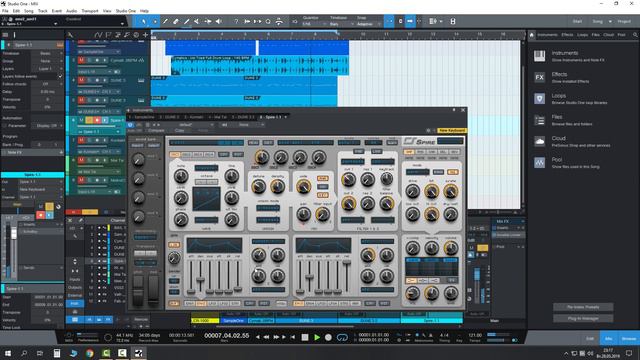Select the Range tool
Screen dimensions: 640x360
[155, 21]
